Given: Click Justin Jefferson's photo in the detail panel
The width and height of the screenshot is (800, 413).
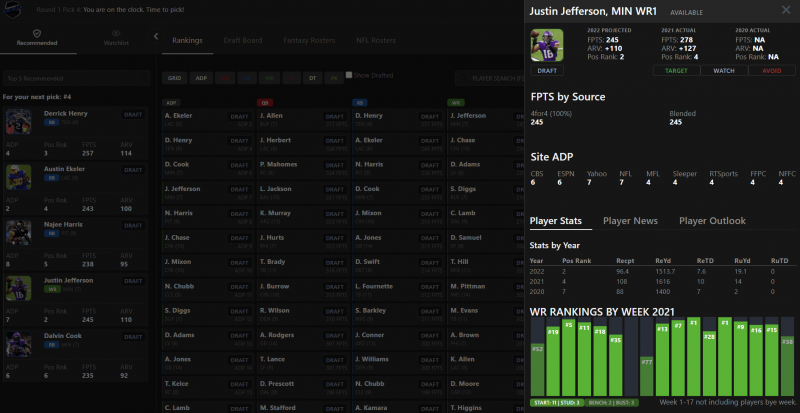Looking at the screenshot, I should [547, 45].
